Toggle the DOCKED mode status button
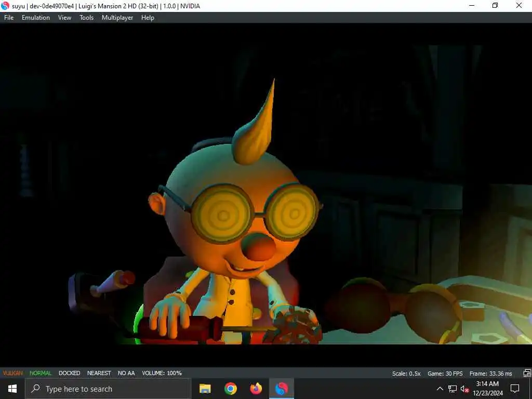 (69, 373)
